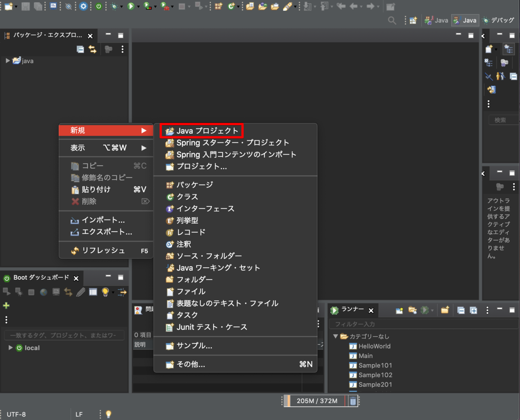Image resolution: width=520 pixels, height=420 pixels.
Task: Click the lightbulb icon in Boot Dashboard toolbar
Action: point(105,292)
